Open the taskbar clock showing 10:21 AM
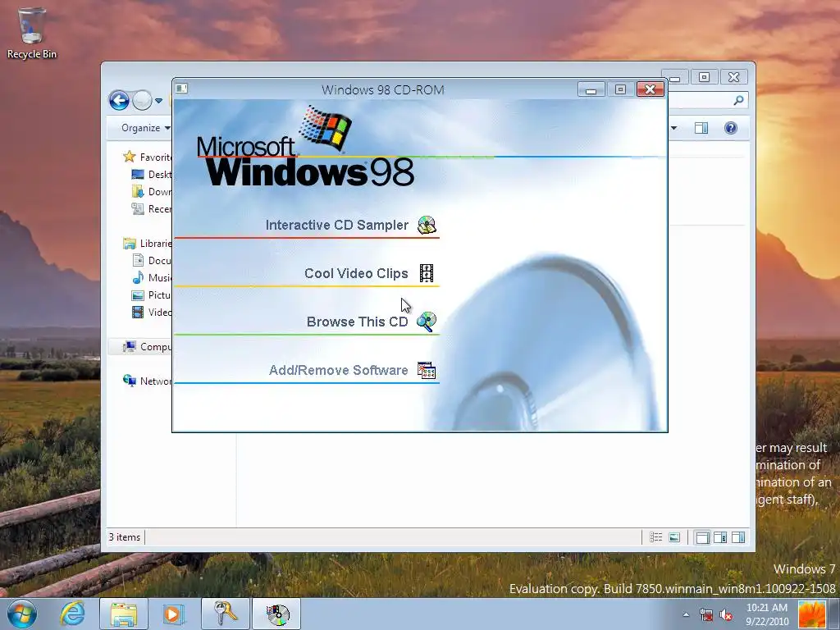Image resolution: width=840 pixels, height=630 pixels. [x=767, y=614]
